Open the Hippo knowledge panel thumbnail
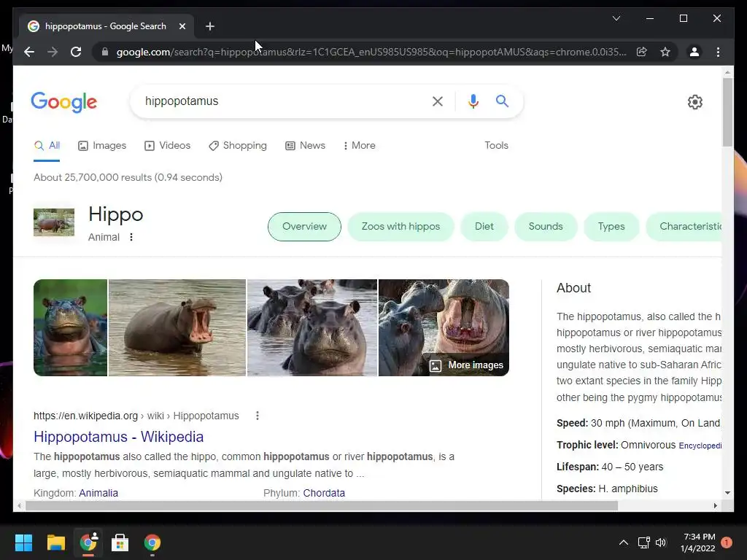This screenshot has width=747, height=560. coord(54,222)
